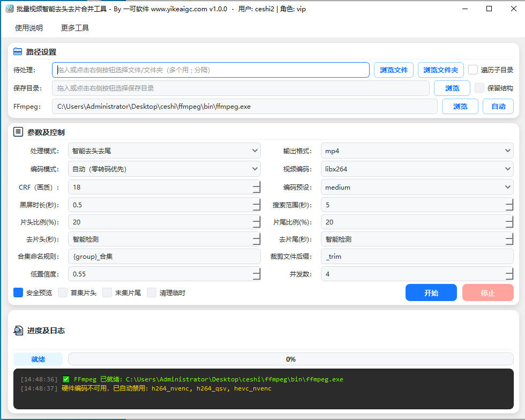Open the 编码模式 dropdown
The image size is (525, 420).
[164, 169]
